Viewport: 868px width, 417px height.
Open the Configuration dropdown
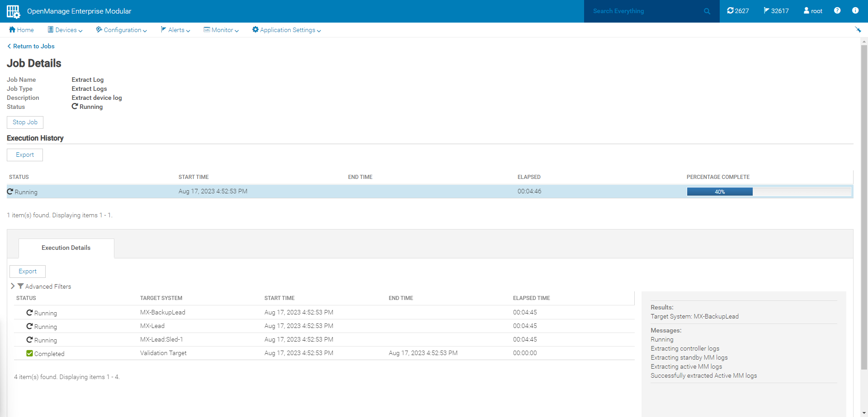pyautogui.click(x=121, y=30)
